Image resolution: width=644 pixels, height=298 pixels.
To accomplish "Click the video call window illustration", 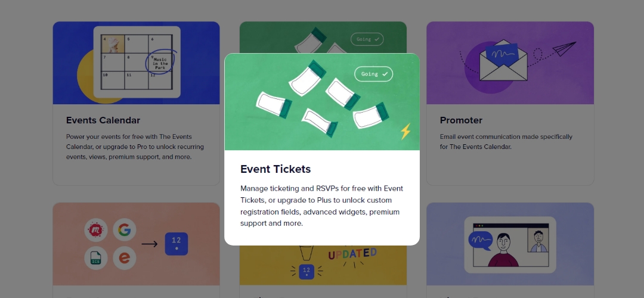I will (x=510, y=245).
